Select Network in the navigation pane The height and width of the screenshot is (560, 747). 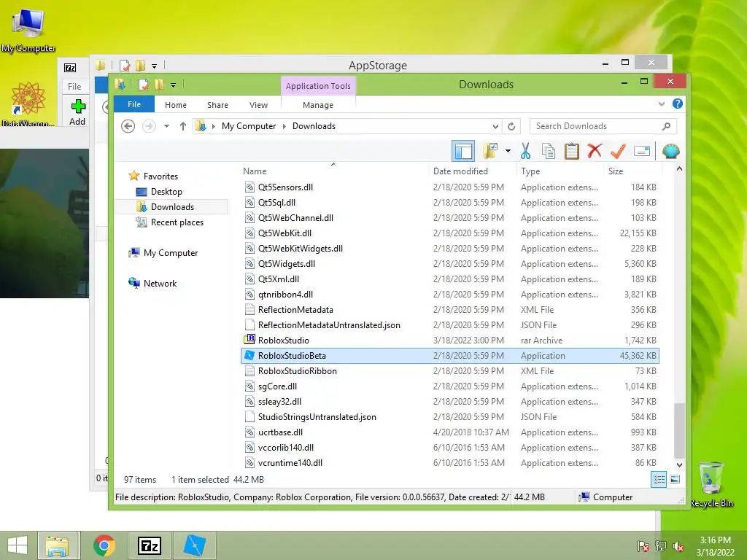coord(160,284)
